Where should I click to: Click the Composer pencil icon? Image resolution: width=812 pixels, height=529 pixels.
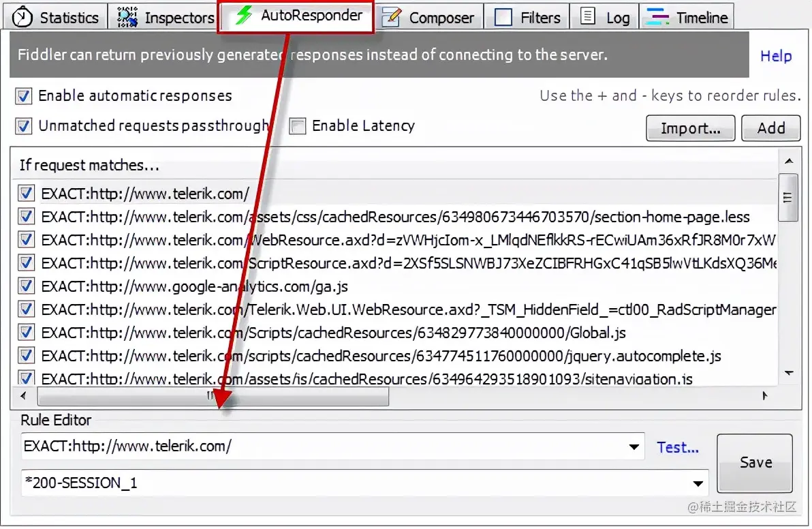point(392,17)
